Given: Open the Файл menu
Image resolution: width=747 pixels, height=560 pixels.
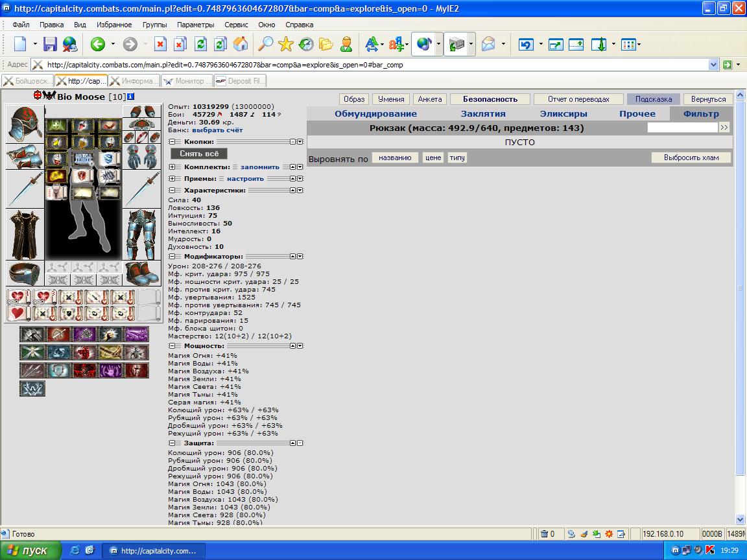Looking at the screenshot, I should click(21, 25).
